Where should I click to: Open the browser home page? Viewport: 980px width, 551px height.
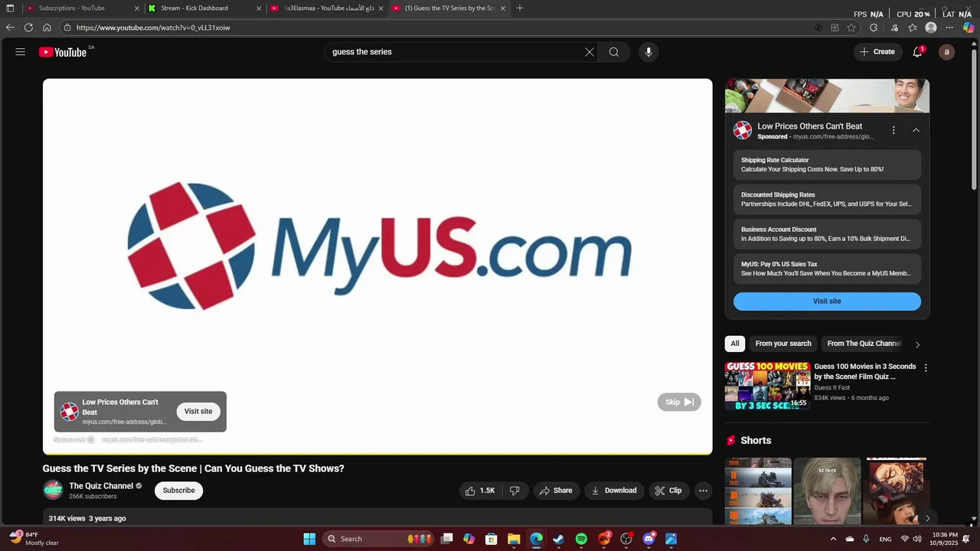point(47,28)
